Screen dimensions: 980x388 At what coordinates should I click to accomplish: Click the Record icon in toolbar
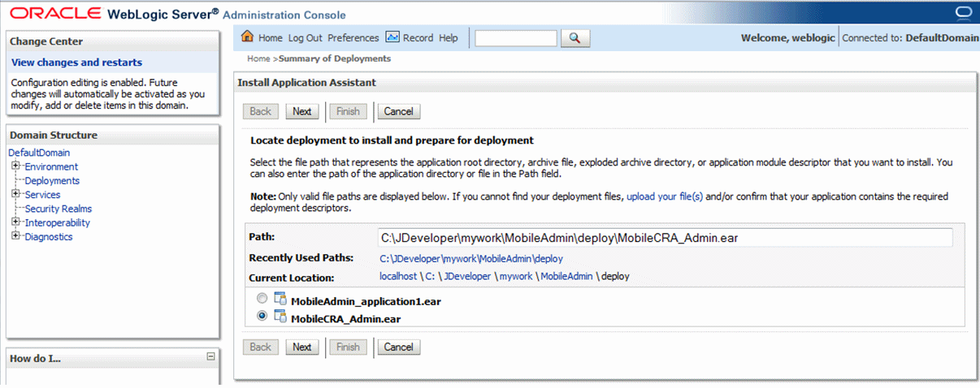pos(392,37)
